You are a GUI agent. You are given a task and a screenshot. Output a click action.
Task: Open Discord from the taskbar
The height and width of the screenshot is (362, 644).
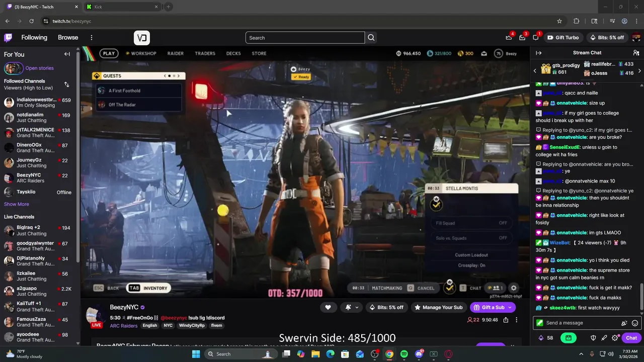click(419, 354)
